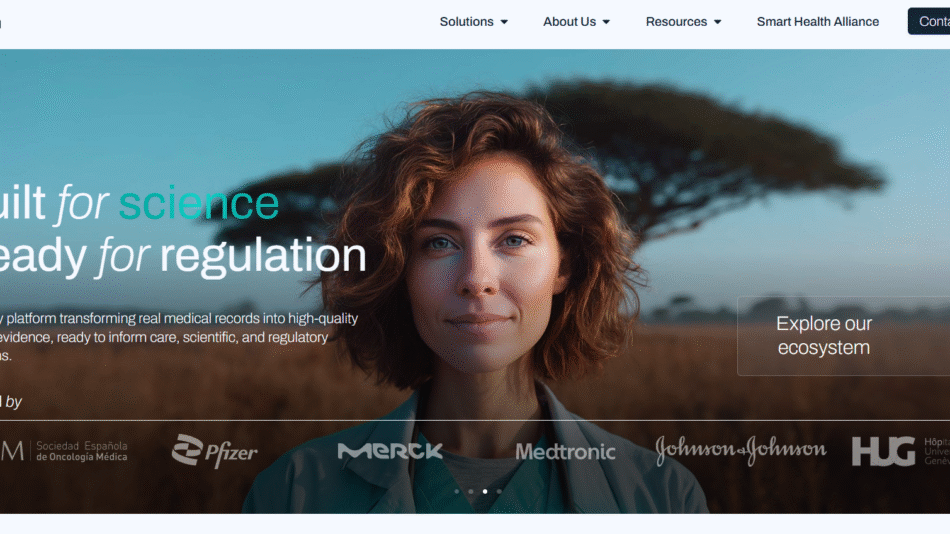
Task: Select the first carousel slide dot
Action: pos(457,492)
